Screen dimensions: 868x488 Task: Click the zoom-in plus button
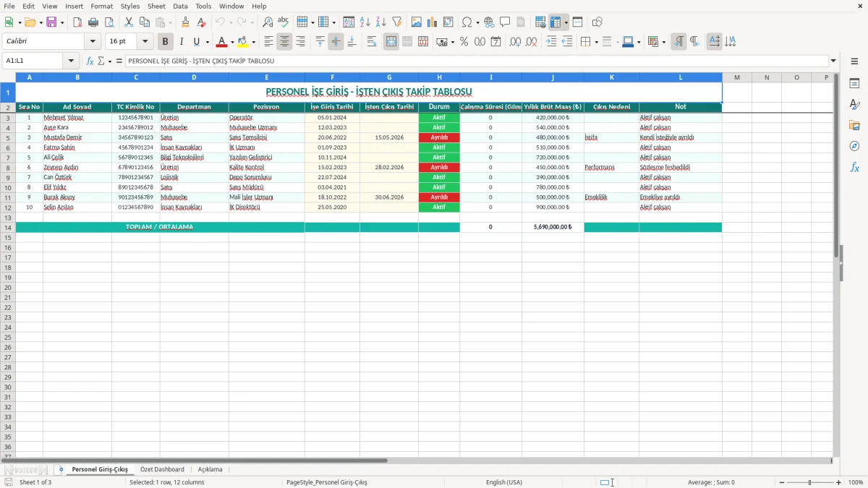[839, 482]
